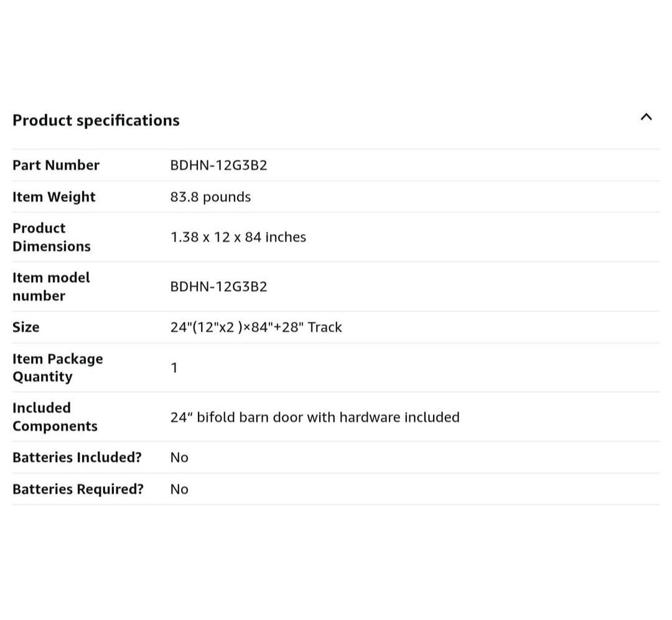The image size is (672, 620).
Task: Select the Item Weight label
Action: 54,197
